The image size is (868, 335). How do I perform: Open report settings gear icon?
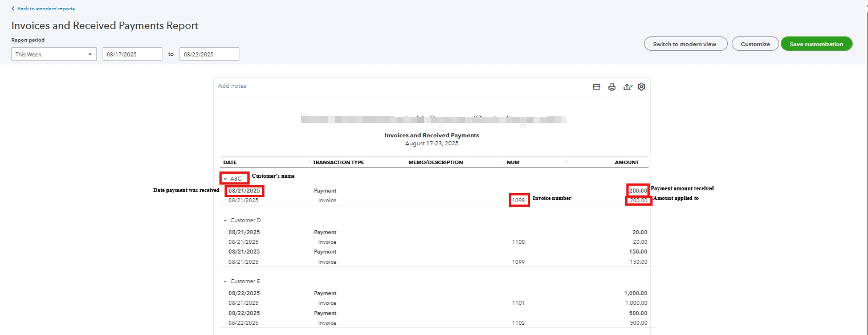[641, 87]
